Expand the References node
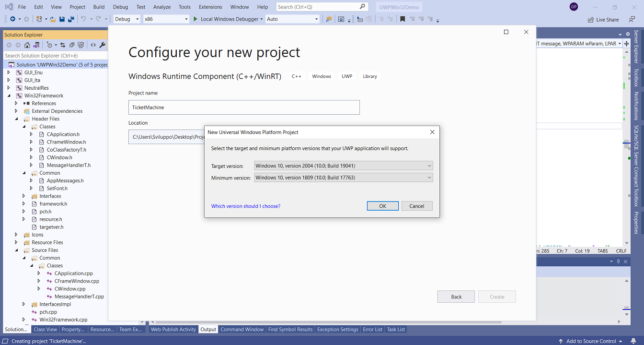Viewport: 644px width, 345px height. 16,103
